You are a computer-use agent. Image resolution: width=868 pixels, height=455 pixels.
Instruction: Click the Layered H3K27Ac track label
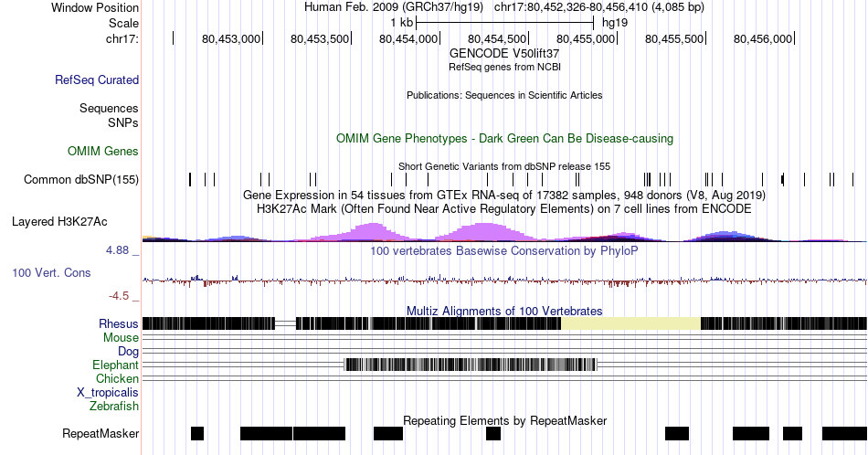pyautogui.click(x=59, y=221)
